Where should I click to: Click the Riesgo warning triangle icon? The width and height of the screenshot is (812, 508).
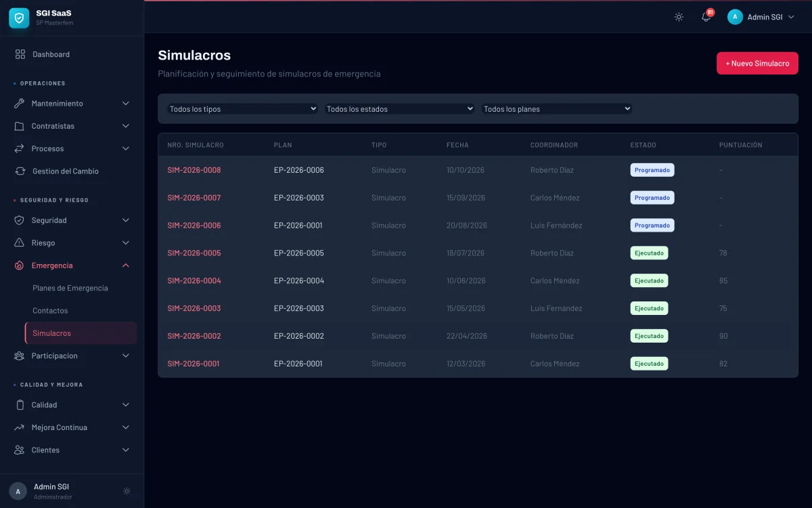pyautogui.click(x=19, y=242)
